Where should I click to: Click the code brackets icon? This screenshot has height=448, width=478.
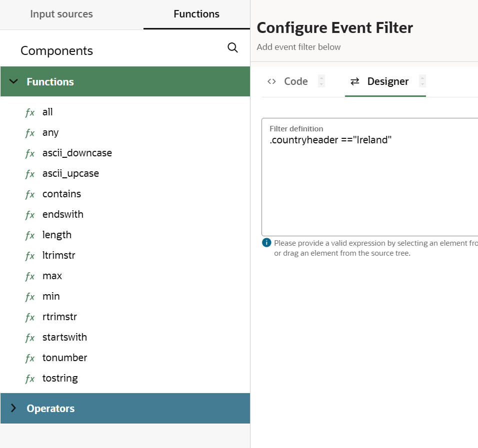[x=271, y=81]
